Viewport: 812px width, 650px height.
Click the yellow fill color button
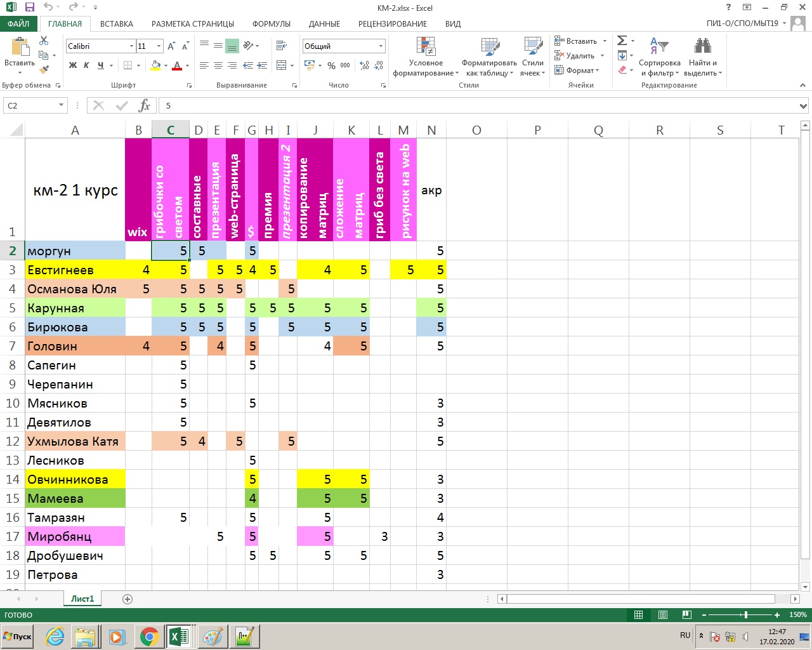155,65
